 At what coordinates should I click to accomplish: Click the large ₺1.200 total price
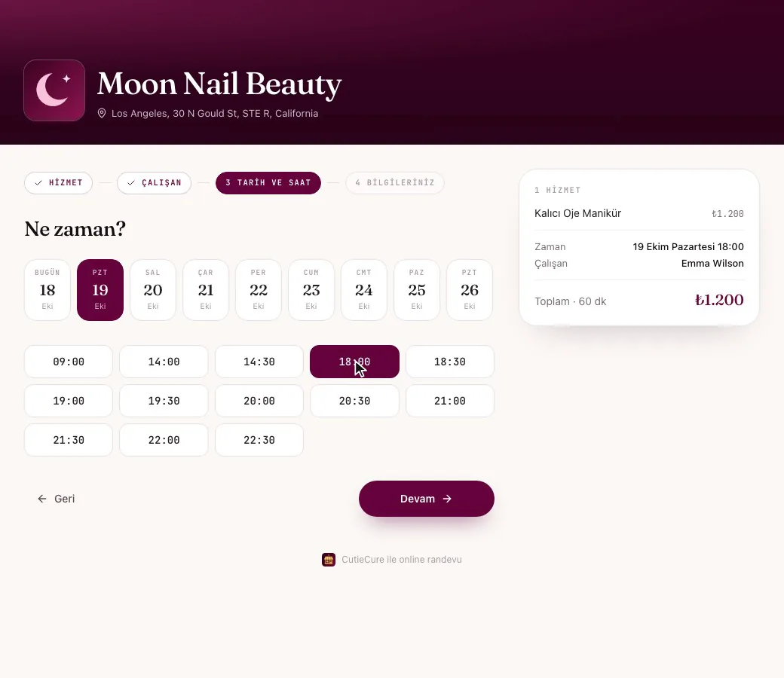coord(719,300)
